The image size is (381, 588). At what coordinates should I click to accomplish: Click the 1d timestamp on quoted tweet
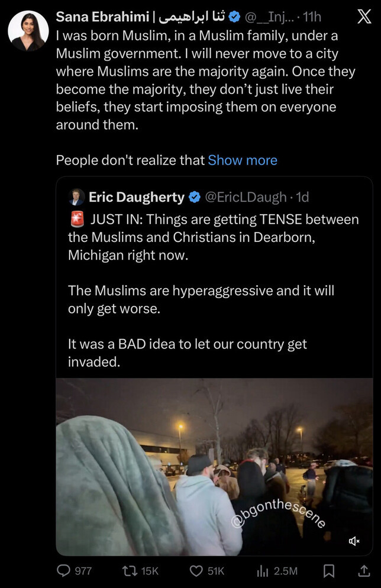[302, 196]
